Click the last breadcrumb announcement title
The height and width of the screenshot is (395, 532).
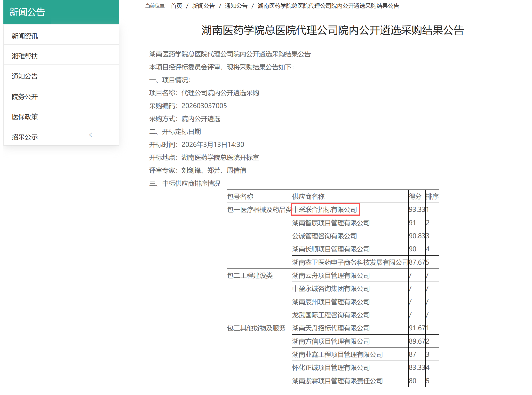tap(328, 6)
